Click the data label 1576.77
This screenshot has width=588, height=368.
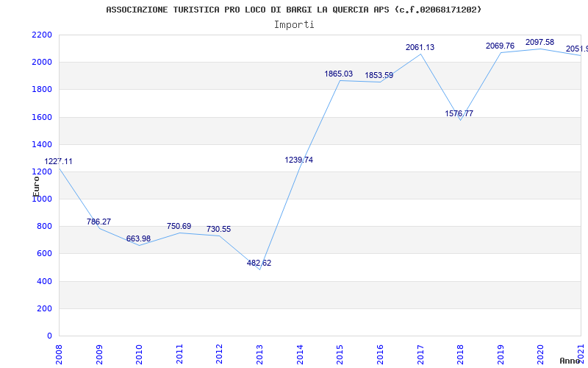pyautogui.click(x=459, y=113)
